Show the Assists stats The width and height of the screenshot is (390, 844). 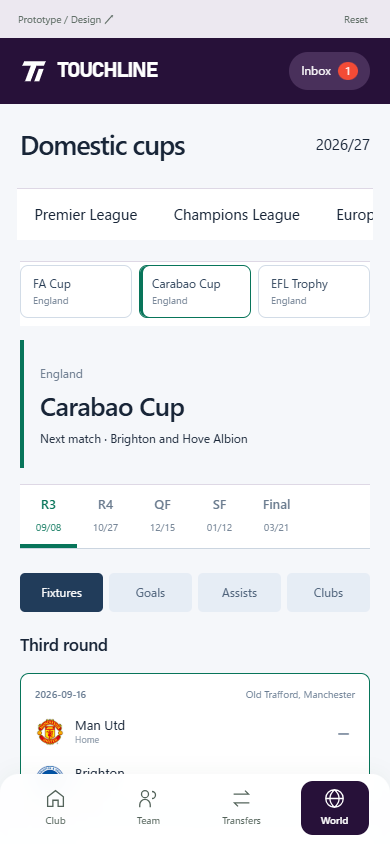pyautogui.click(x=239, y=593)
